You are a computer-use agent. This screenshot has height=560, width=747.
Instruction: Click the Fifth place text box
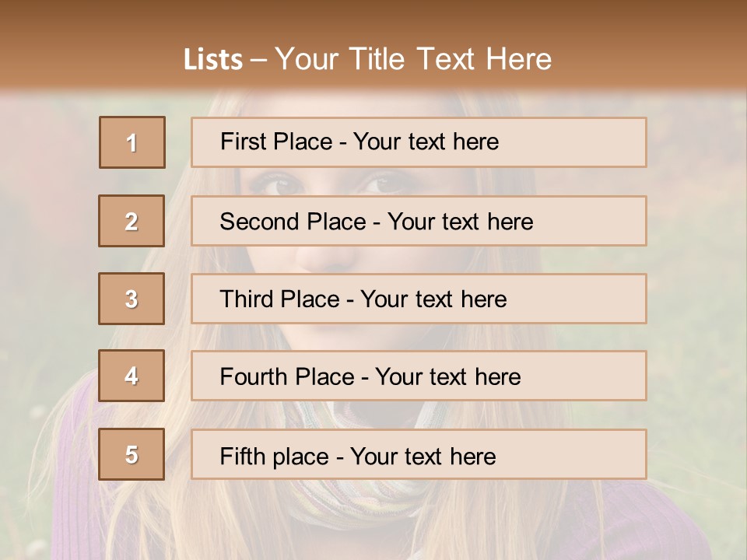[419, 454]
